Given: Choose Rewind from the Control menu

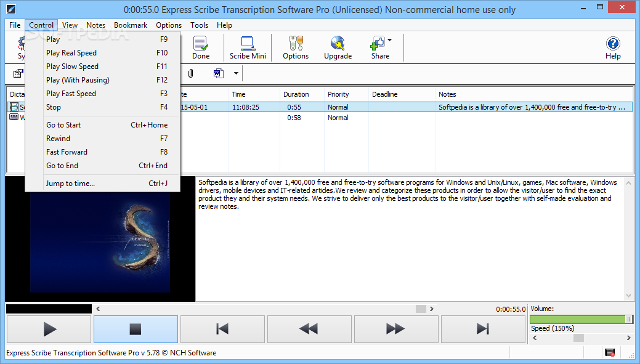Looking at the screenshot, I should click(x=102, y=139).
